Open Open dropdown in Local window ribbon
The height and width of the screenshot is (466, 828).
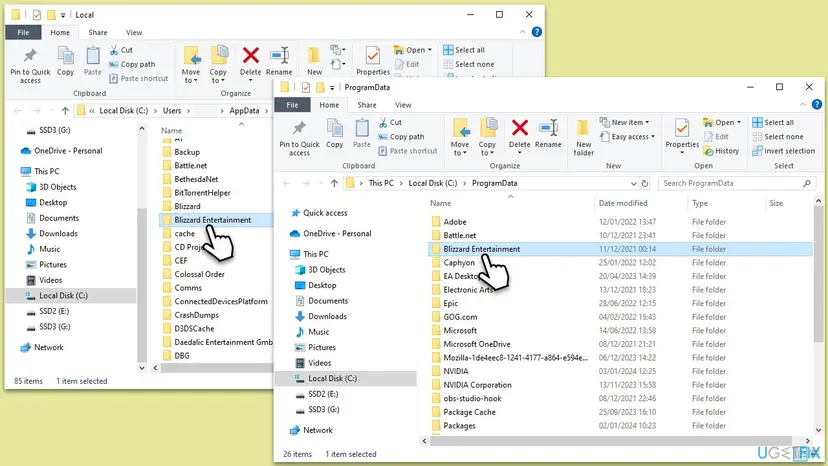click(412, 50)
